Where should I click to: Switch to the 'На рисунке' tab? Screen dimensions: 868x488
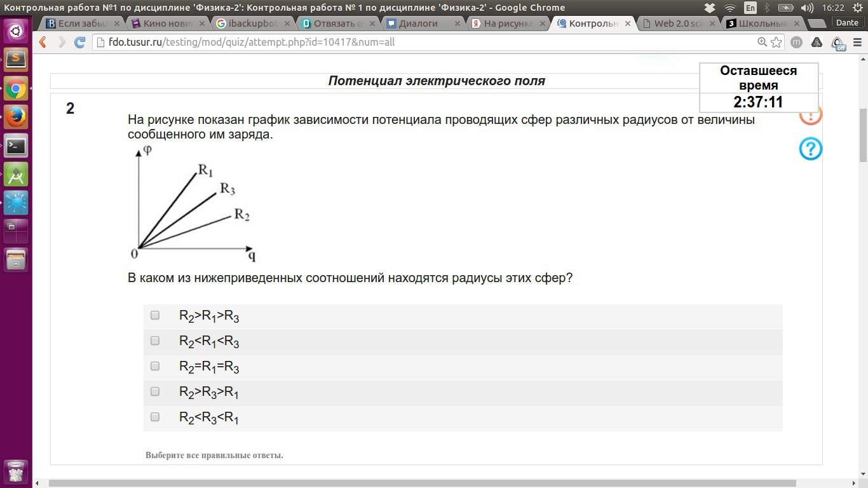[507, 24]
